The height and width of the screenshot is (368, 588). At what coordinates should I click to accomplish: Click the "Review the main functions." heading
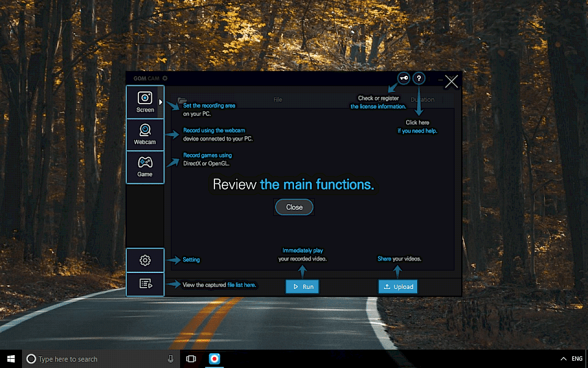[x=293, y=185]
